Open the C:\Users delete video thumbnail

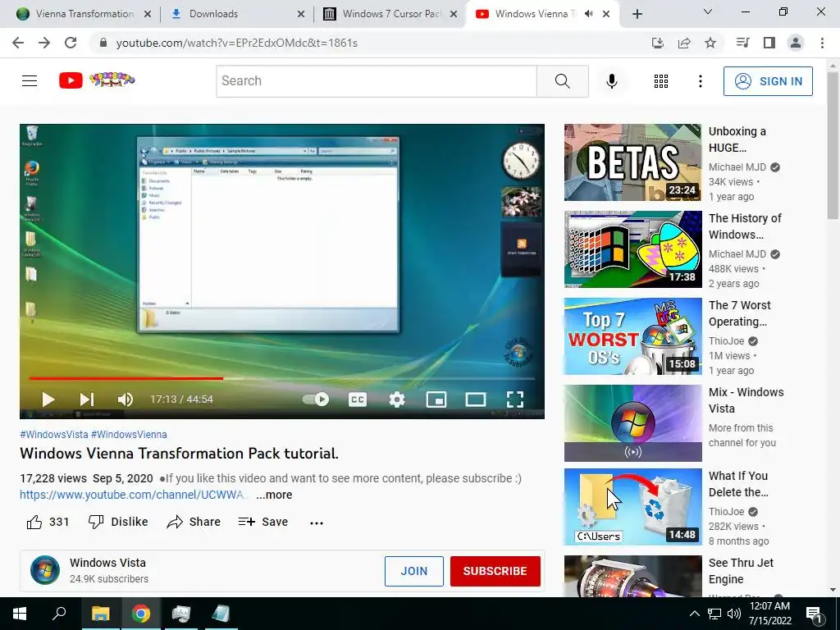click(x=632, y=507)
